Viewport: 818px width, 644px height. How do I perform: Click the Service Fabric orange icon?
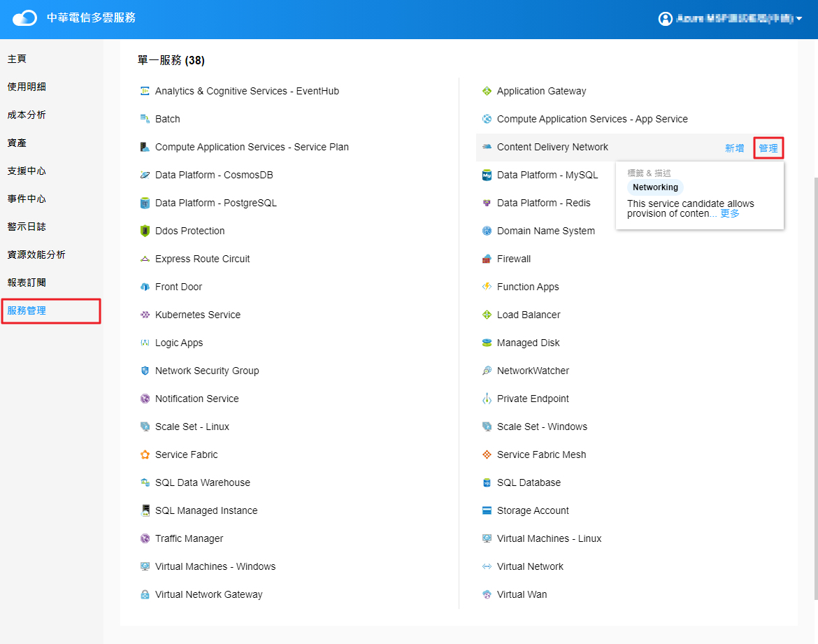click(145, 455)
